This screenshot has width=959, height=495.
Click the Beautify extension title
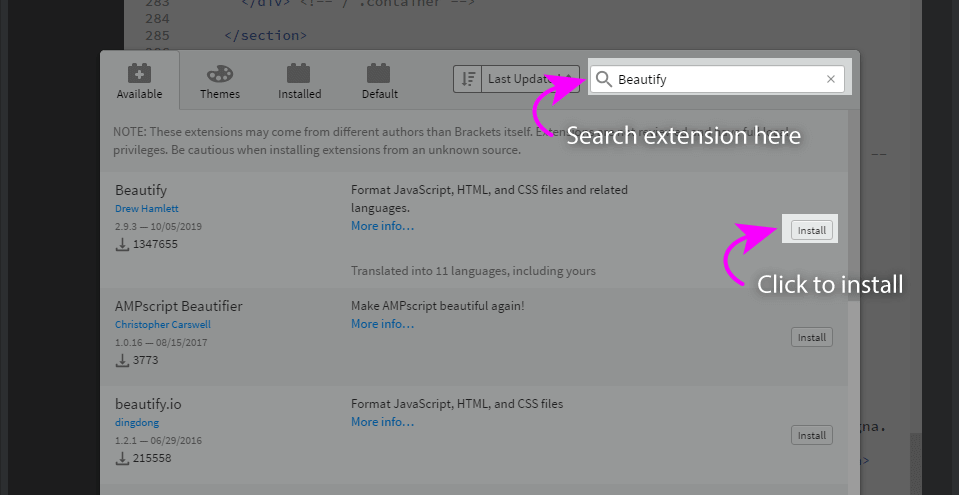click(141, 190)
